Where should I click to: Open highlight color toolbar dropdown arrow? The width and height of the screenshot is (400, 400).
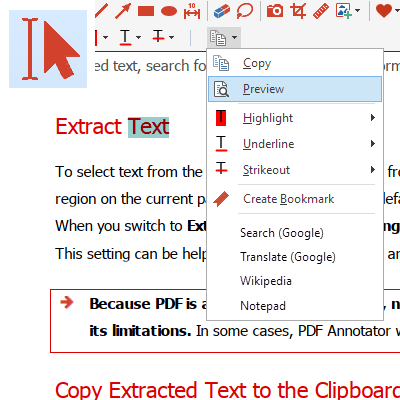(105, 37)
